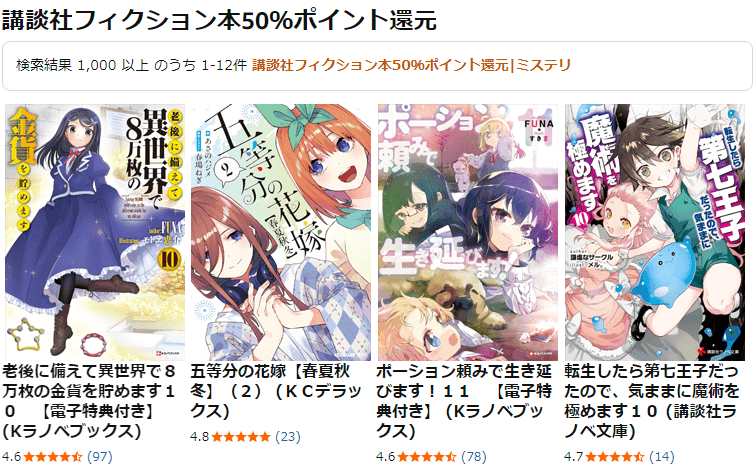Click the 五等分の花嫁【春夏秋冬】(2) title link
The width and height of the screenshot is (756, 469).
point(275,391)
